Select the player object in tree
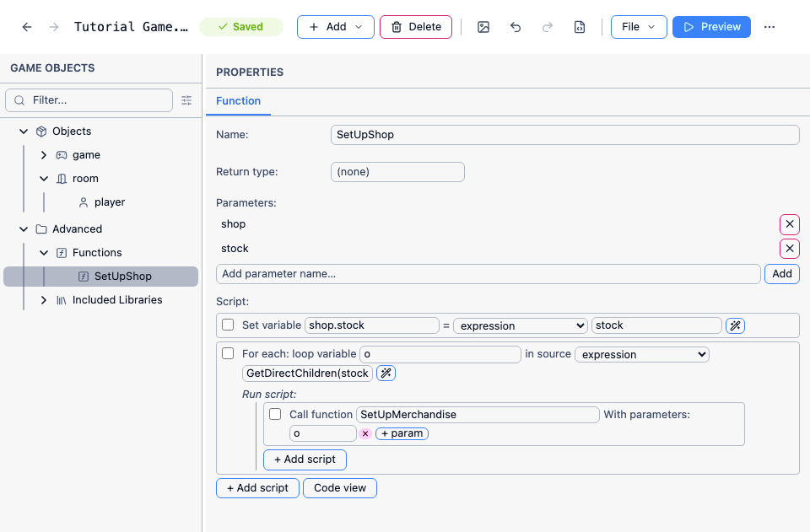810x532 pixels. [x=110, y=202]
